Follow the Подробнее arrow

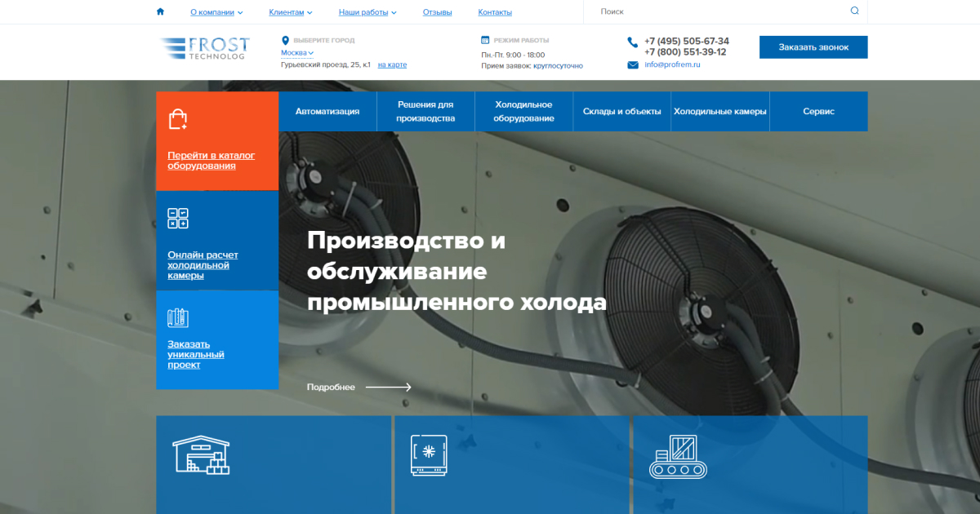389,388
